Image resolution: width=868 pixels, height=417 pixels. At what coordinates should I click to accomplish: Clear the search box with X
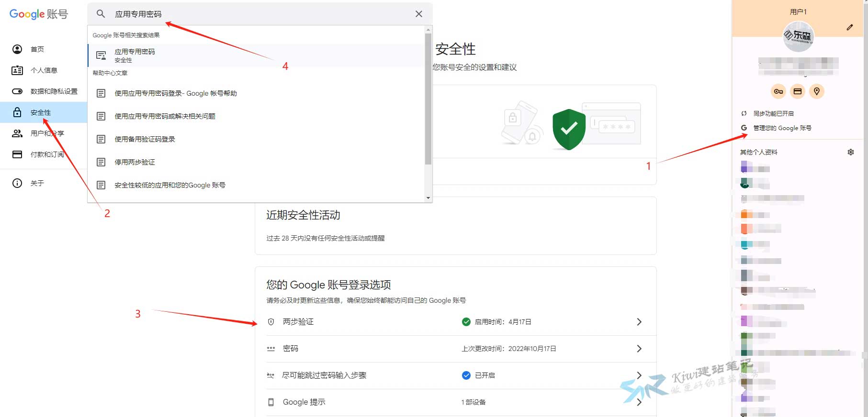pos(419,14)
